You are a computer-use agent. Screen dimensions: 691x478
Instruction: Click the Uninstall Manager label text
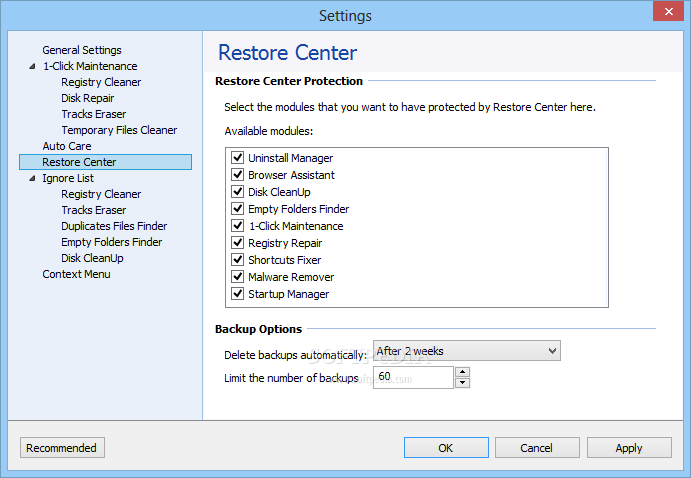click(x=290, y=158)
